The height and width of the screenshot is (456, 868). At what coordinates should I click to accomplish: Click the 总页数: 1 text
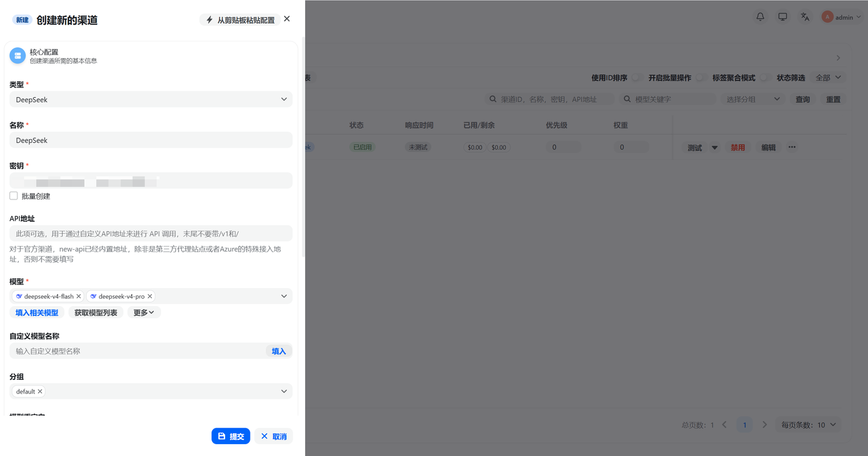(x=697, y=425)
